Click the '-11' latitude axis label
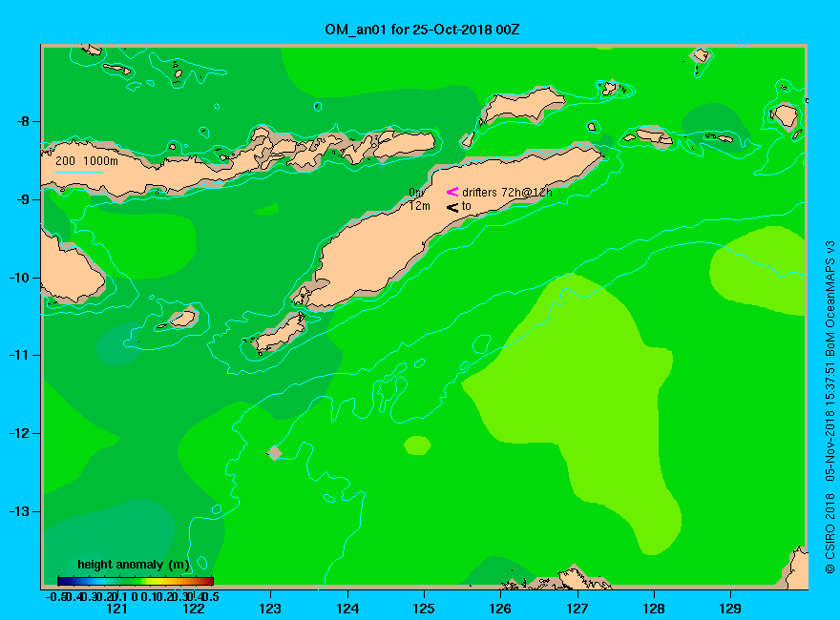The width and height of the screenshot is (840, 620). click(20, 355)
